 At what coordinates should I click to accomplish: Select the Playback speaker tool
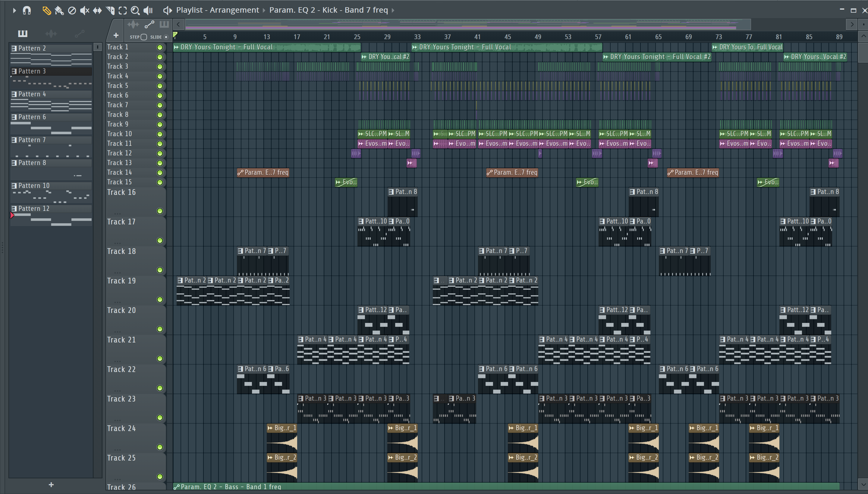[148, 11]
